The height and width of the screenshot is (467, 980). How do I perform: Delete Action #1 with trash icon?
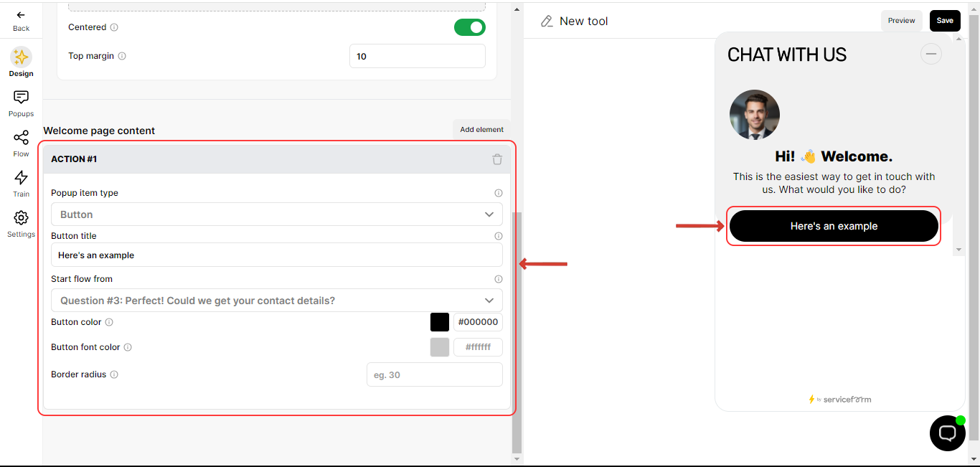tap(497, 159)
